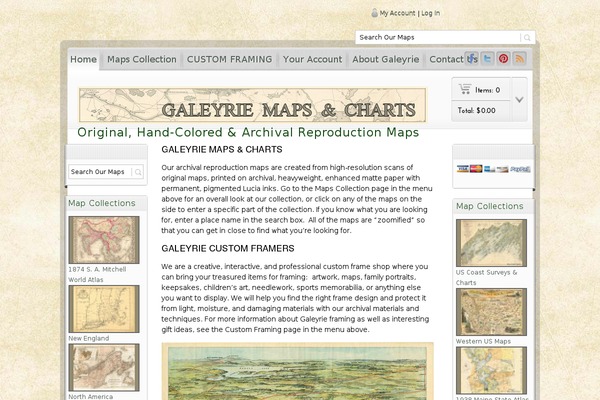Click the MasterCard logo
The height and width of the screenshot is (400, 600).
476,169
